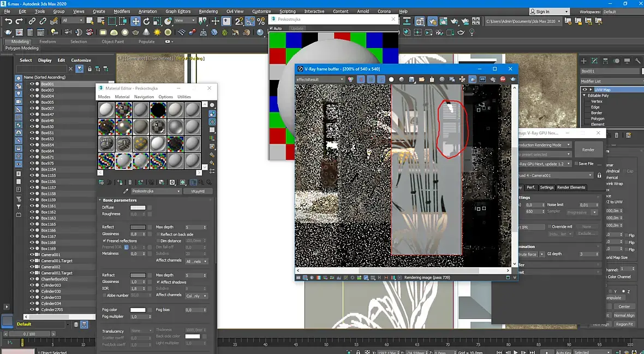
Task: Click the Undo arrow in main toolbar
Action: 8,21
